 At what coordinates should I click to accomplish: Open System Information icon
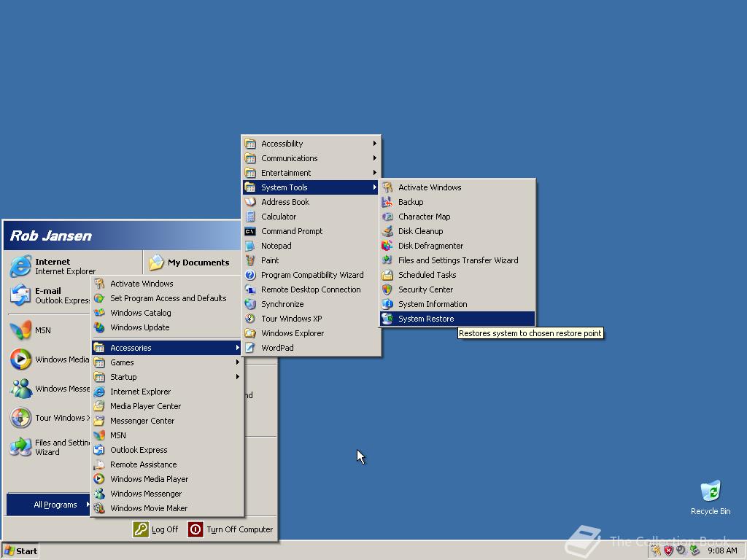click(x=387, y=304)
